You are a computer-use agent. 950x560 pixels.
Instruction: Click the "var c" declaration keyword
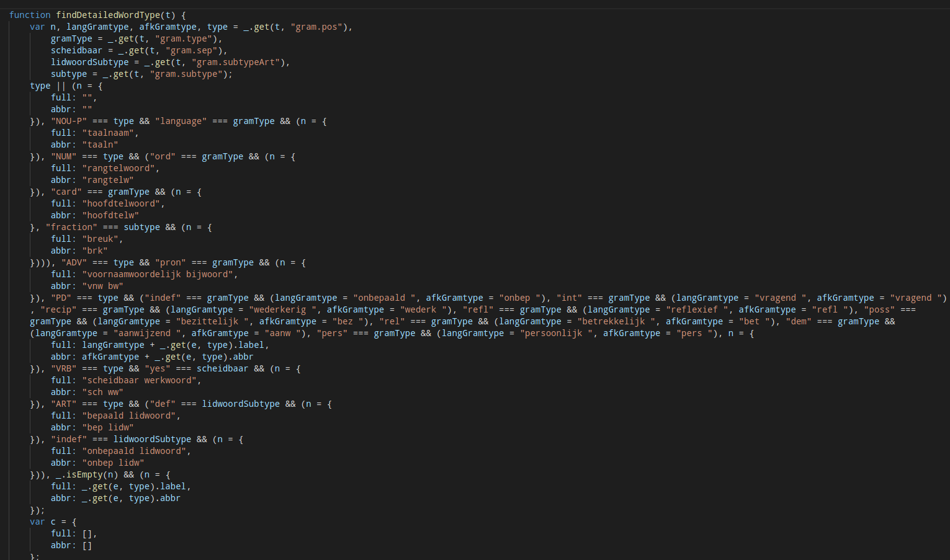point(37,522)
